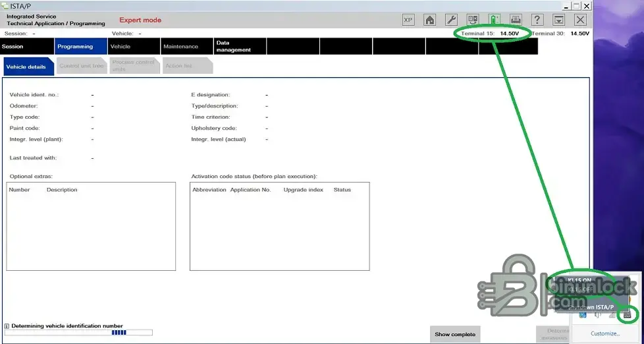This screenshot has width=644, height=344.
Task: Select the Programming menu
Action: pyautogui.click(x=80, y=46)
